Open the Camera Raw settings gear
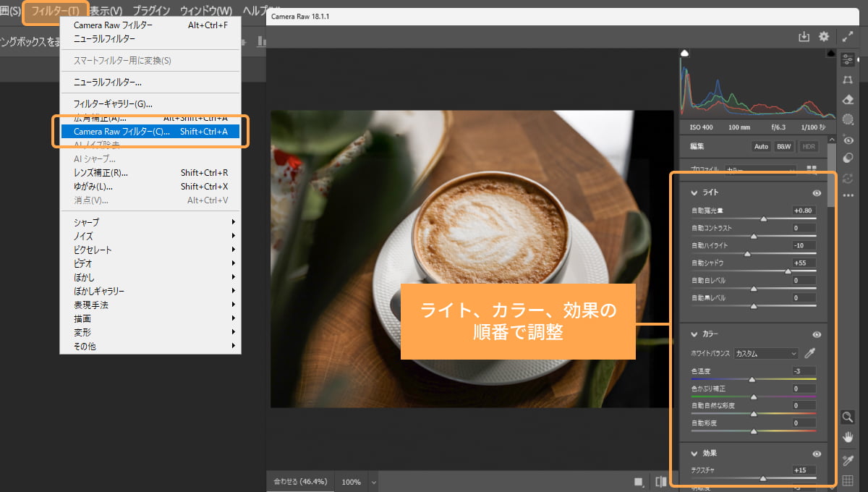 click(x=823, y=36)
